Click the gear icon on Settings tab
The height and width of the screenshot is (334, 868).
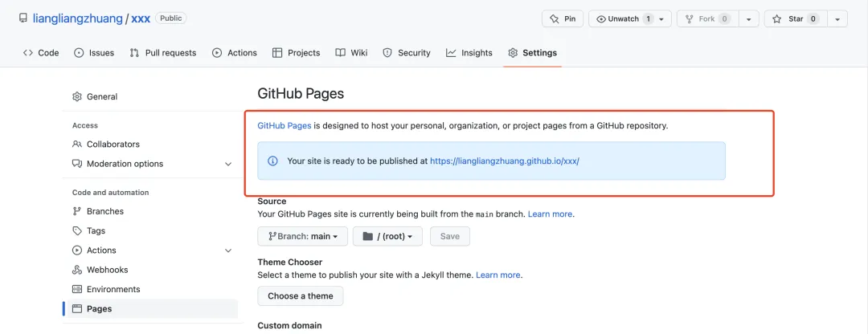pos(513,53)
